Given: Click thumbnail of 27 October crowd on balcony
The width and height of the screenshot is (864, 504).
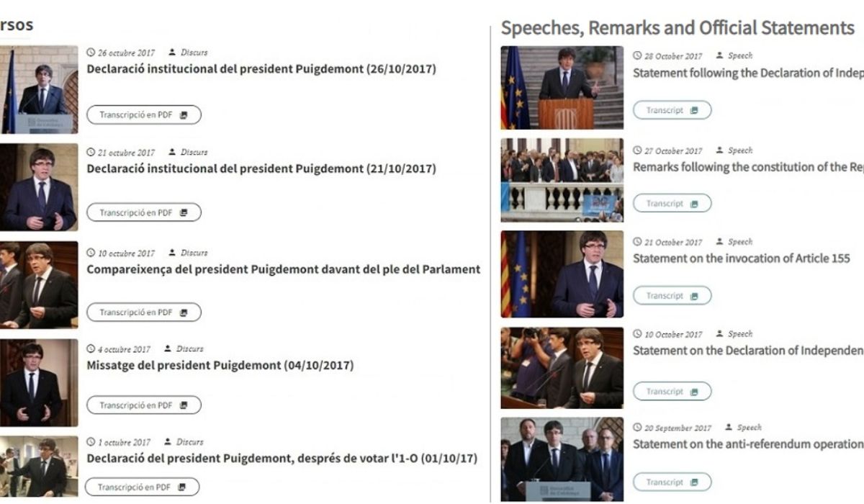Looking at the screenshot, I should [562, 180].
